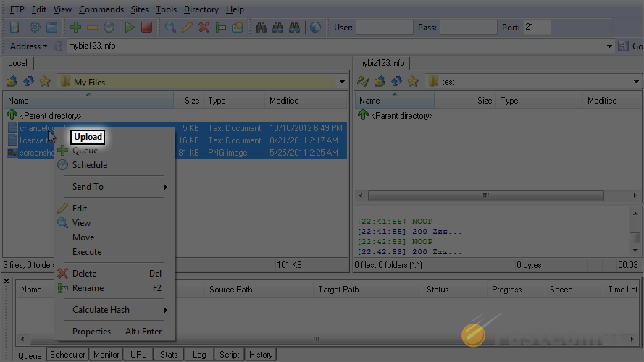The image size is (644, 362).
Task: Click the User input field
Action: (x=385, y=28)
